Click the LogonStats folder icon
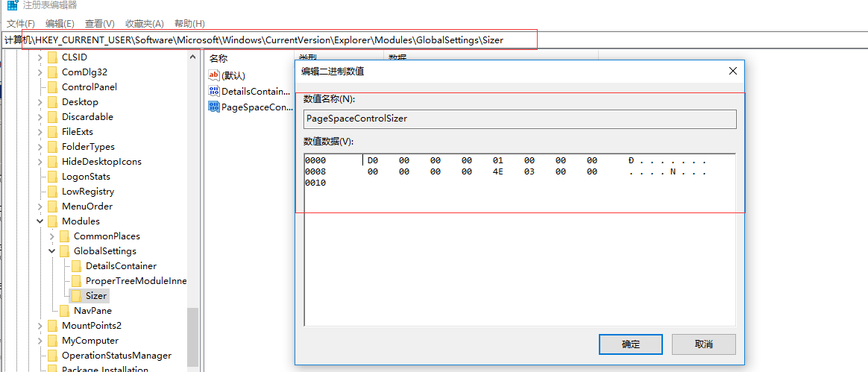 [53, 177]
